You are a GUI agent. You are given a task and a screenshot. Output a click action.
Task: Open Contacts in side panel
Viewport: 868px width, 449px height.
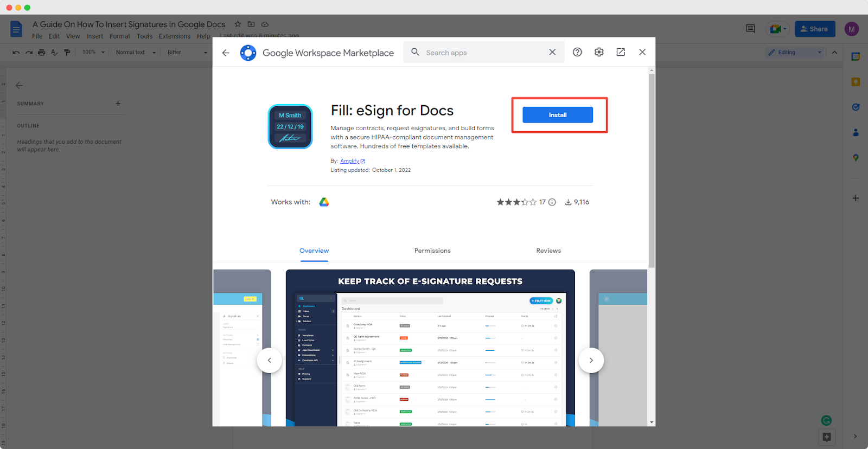coord(856,132)
